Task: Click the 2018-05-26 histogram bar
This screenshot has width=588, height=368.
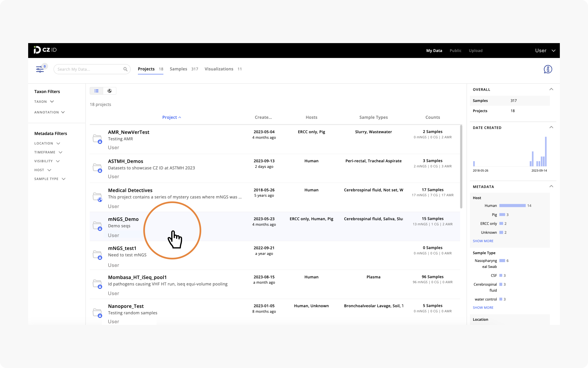Action: (474, 163)
